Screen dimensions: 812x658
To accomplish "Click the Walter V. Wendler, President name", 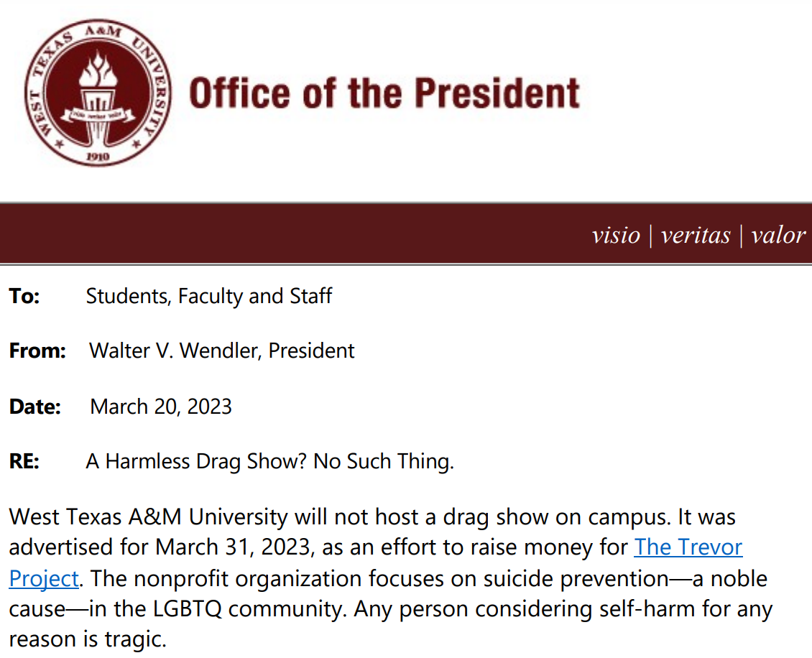I will click(221, 351).
